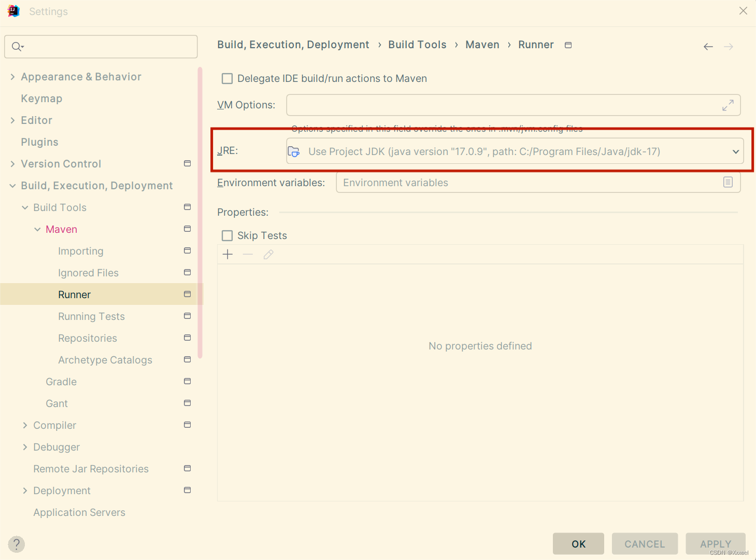Remove selected property with minus icon
Viewport: 756px width, 560px height.
point(248,254)
